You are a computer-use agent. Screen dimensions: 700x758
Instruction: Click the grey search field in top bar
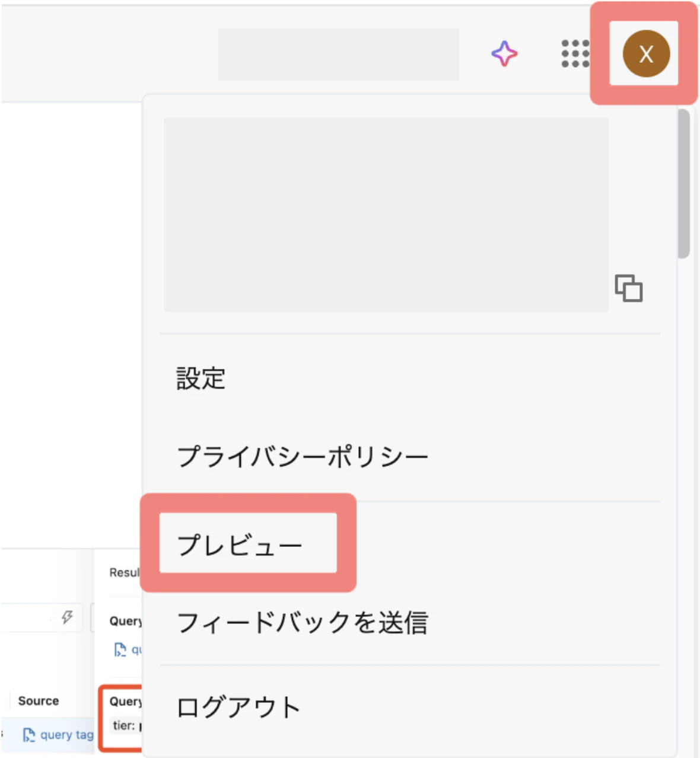pos(339,55)
